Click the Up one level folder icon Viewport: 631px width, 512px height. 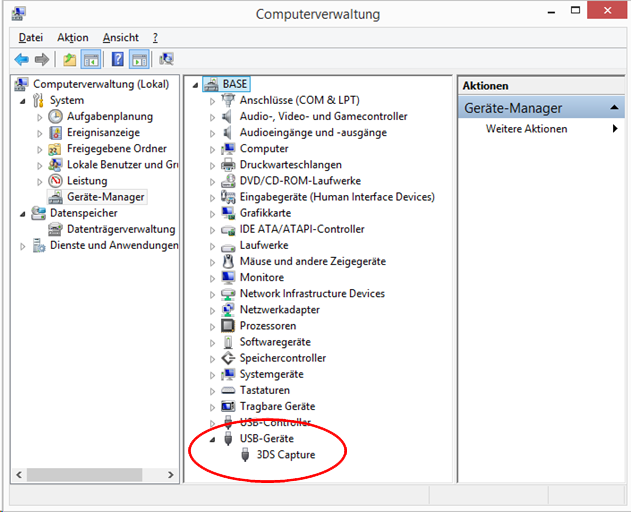[x=70, y=60]
